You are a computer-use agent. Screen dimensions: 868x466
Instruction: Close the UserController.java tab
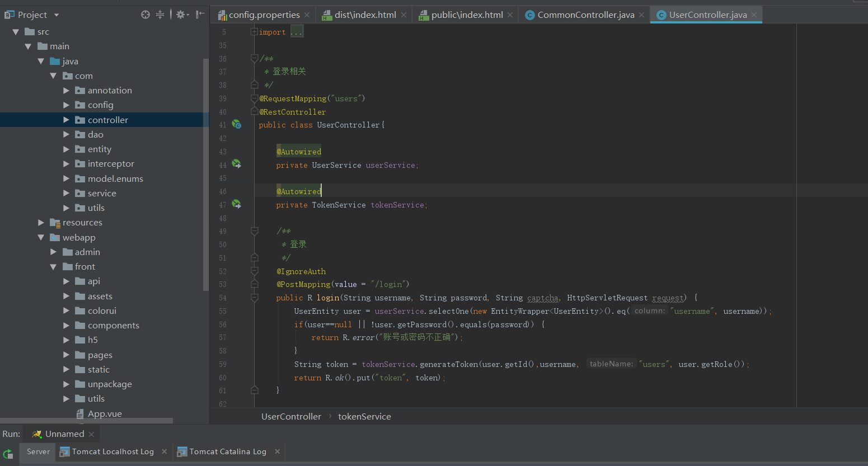tap(754, 15)
